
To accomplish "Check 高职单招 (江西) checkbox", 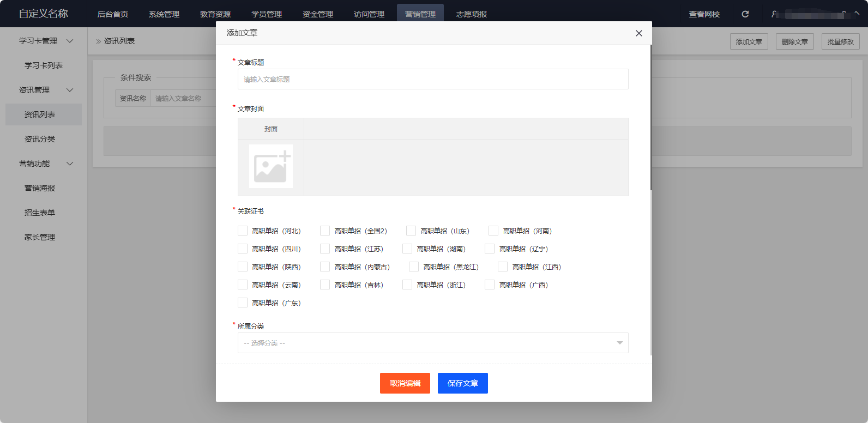I will pos(503,267).
